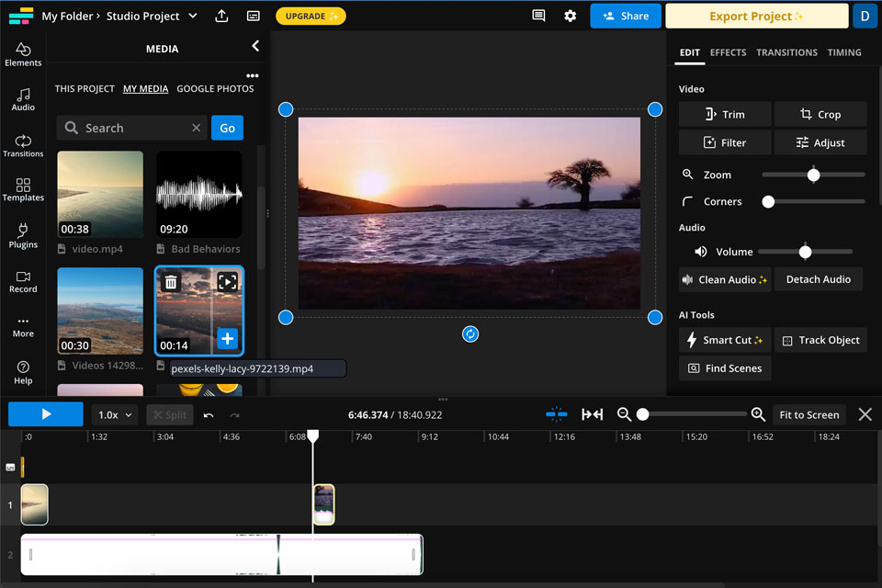Open the Audio sidebar panel
Viewport: 882px width, 588px height.
tap(23, 99)
